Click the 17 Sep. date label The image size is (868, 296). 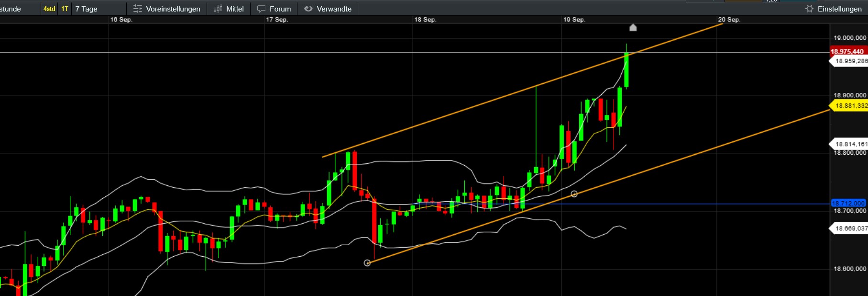click(277, 20)
